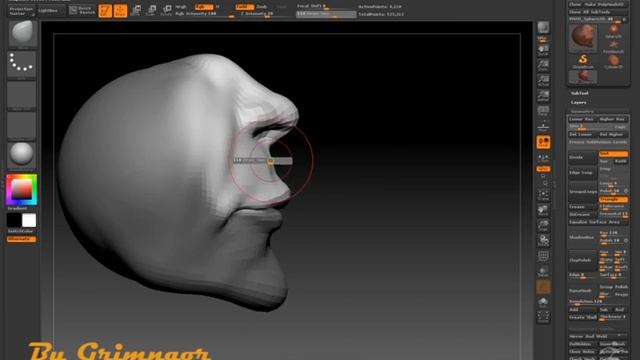Open the empty alpha slot
The width and height of the screenshot is (640, 360).
tap(22, 95)
